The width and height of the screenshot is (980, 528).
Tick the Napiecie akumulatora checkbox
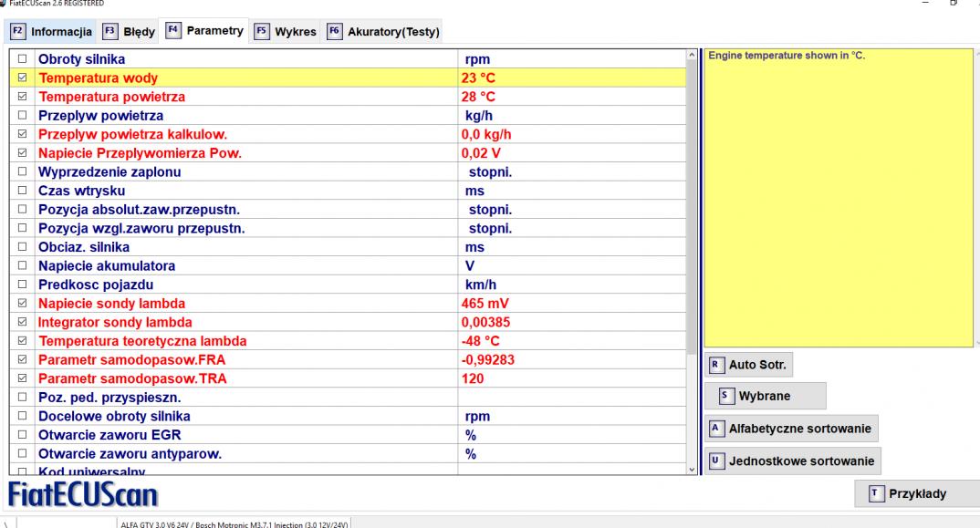pyautogui.click(x=23, y=266)
